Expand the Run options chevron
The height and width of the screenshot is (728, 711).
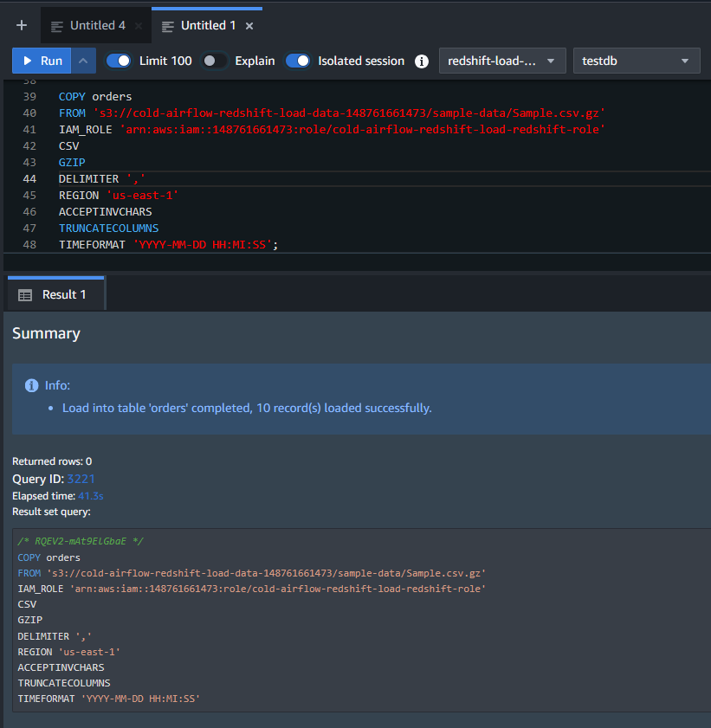click(x=83, y=61)
